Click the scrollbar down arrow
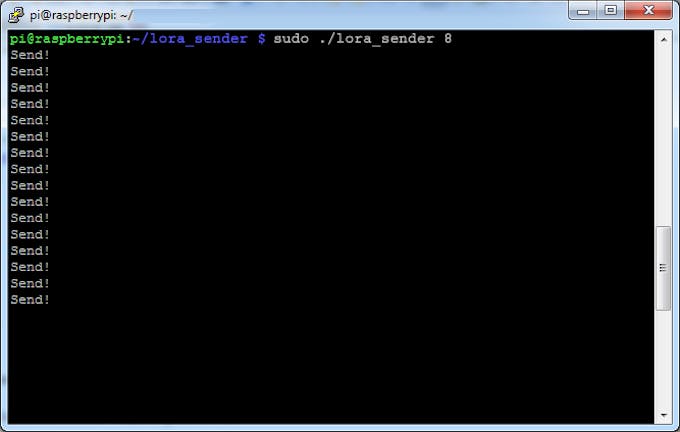This screenshot has width=680, height=432. coord(664,415)
